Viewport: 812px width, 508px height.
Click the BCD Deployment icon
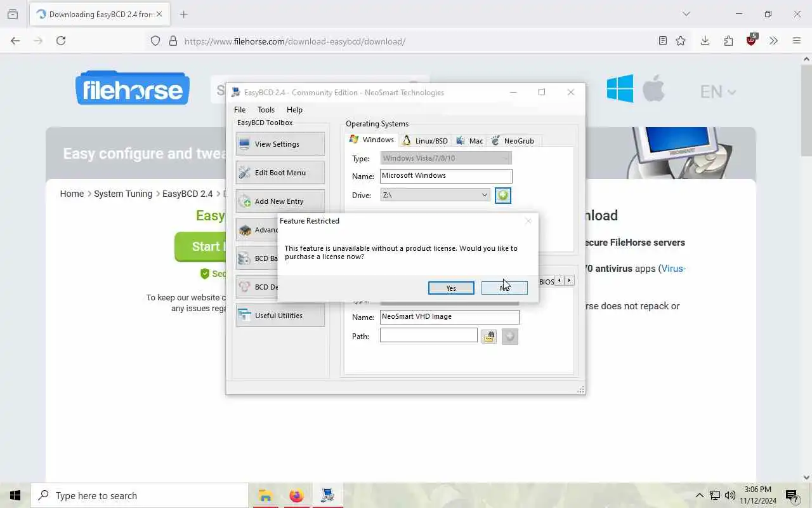pyautogui.click(x=245, y=287)
